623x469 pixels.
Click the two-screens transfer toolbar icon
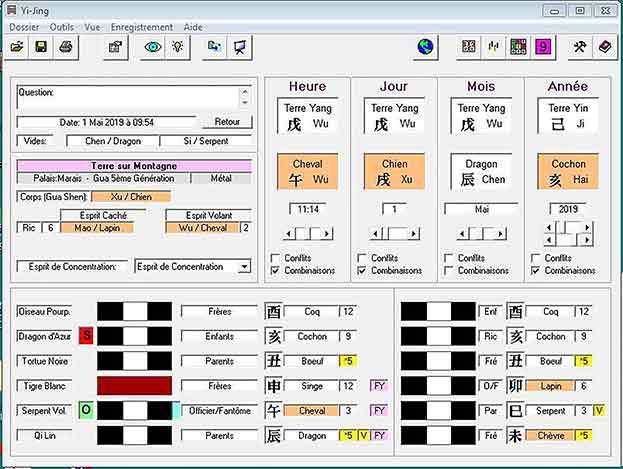pyautogui.click(x=215, y=47)
